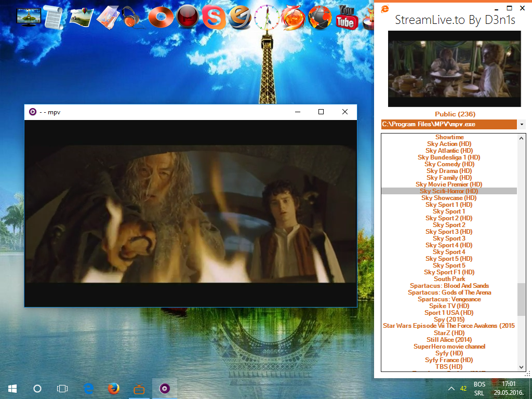Select Sky Sport F1 (HD) channel
The width and height of the screenshot is (532, 399).
pos(449,272)
